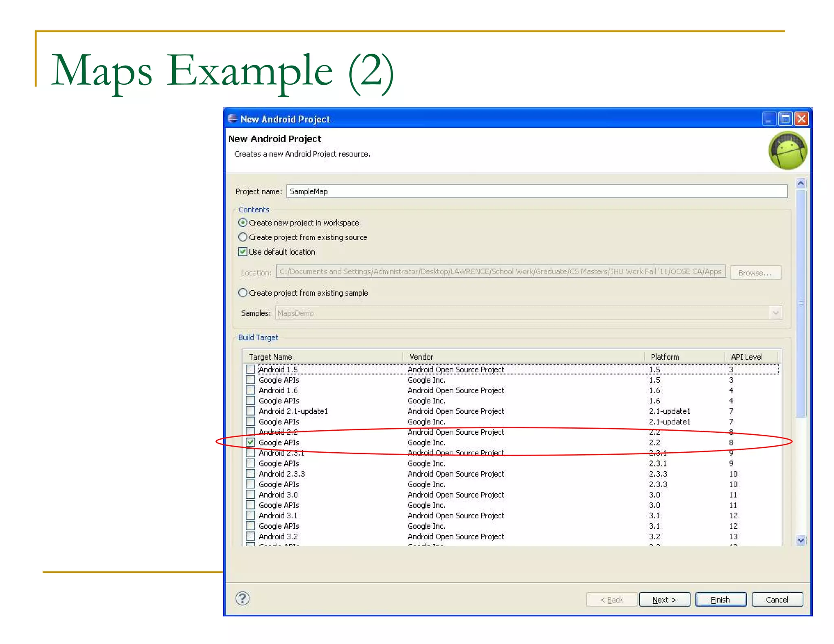Image resolution: width=834 pixels, height=644 pixels.
Task: Click the Project name input field
Action: point(537,191)
